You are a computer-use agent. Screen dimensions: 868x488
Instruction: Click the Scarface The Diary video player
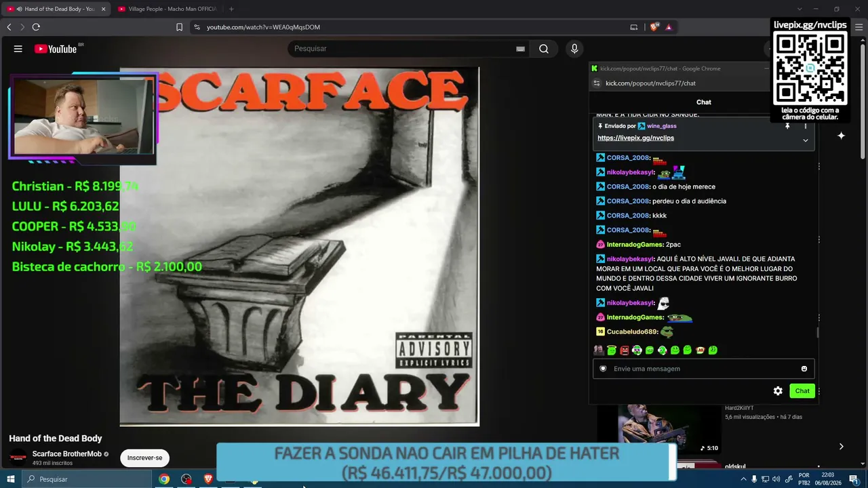[299, 247]
